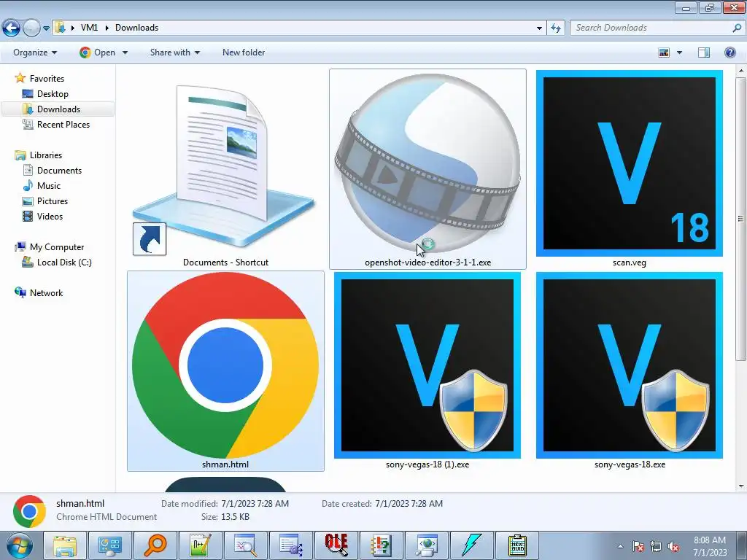
Task: Select the shman.html Chrome icon
Action: [225, 365]
